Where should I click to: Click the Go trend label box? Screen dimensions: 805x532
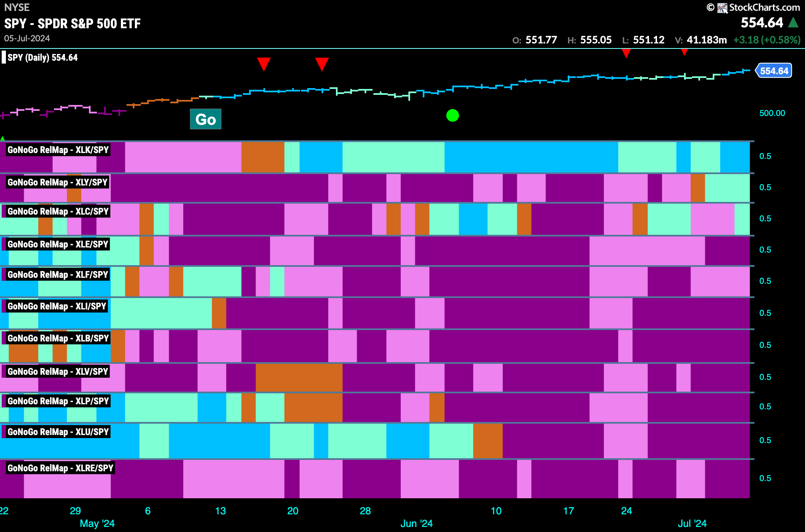pyautogui.click(x=206, y=119)
